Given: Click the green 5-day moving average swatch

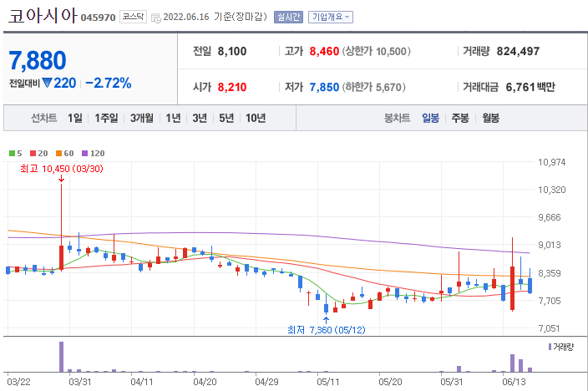Looking at the screenshot, I should (x=12, y=153).
